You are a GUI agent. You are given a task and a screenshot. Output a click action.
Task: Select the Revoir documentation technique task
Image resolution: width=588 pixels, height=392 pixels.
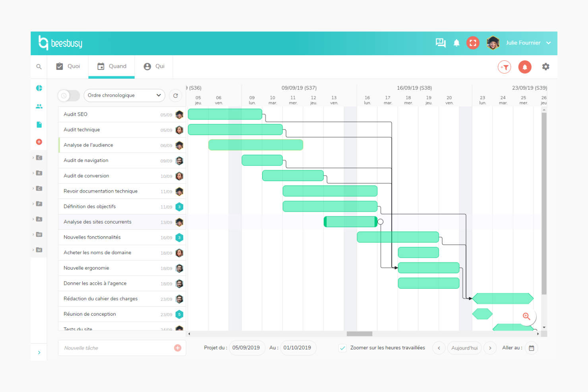click(122, 191)
